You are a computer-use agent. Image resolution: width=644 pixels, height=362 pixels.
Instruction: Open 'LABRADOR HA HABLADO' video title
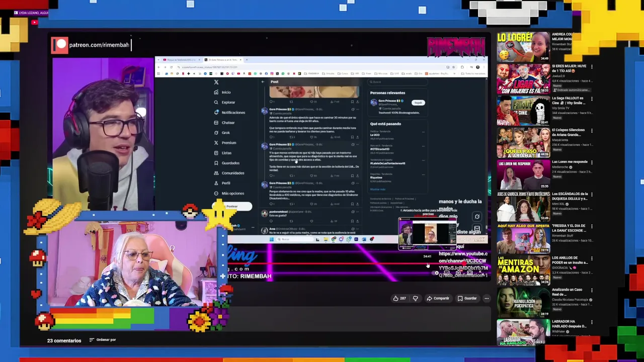point(569,324)
